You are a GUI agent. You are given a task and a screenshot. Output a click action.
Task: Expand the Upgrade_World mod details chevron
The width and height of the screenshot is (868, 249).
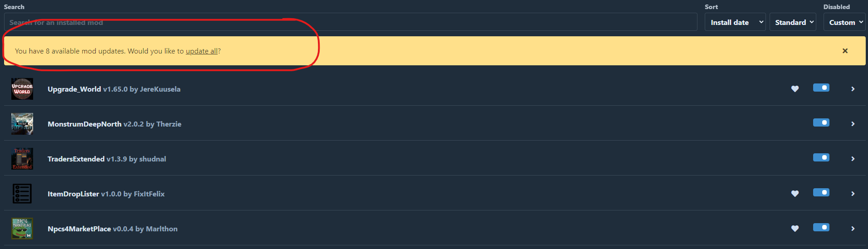pyautogui.click(x=853, y=89)
